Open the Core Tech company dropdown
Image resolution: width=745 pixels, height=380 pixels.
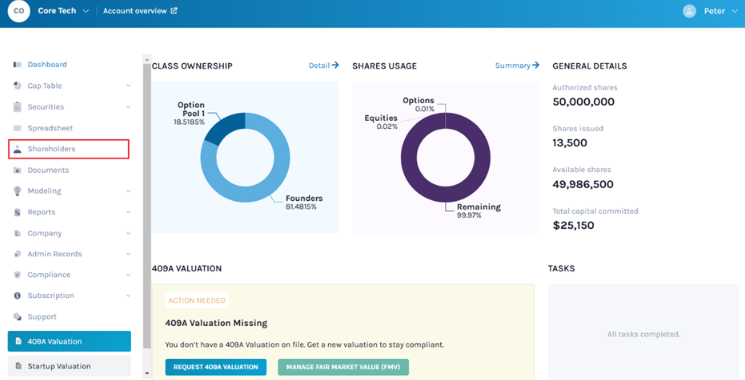[63, 10]
